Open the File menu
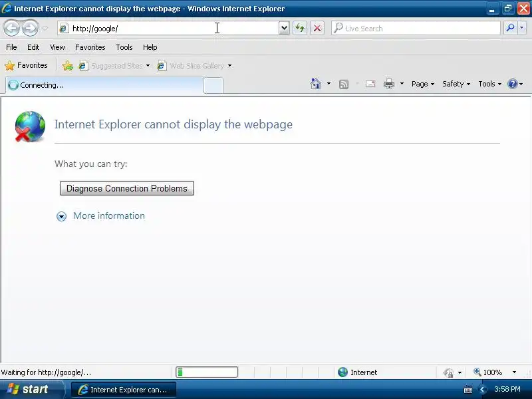Viewport: 532px width, 399px height. coord(11,47)
